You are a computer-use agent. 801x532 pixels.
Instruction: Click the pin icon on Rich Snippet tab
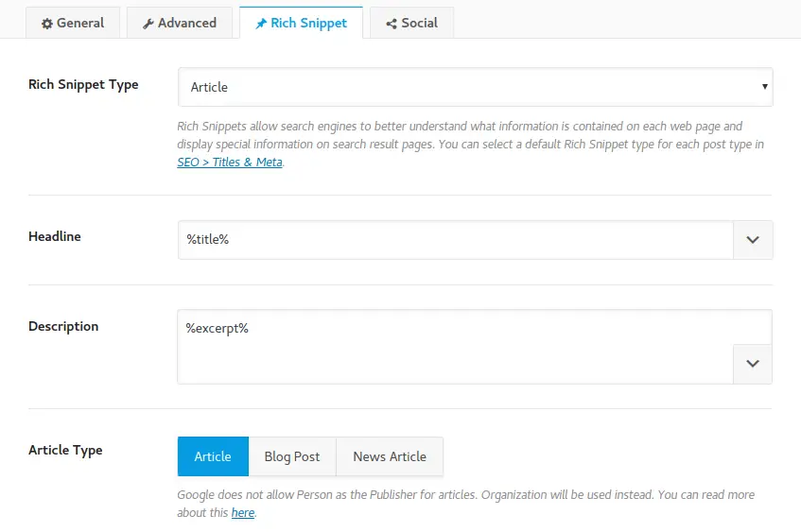coord(261,24)
